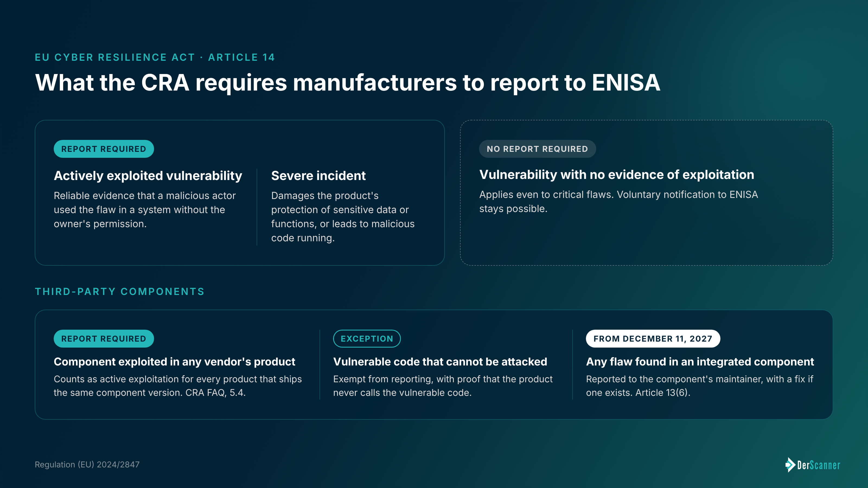The image size is (868, 488).
Task: Click 'Any flaw found in an integrated component' heading
Action: 700,362
